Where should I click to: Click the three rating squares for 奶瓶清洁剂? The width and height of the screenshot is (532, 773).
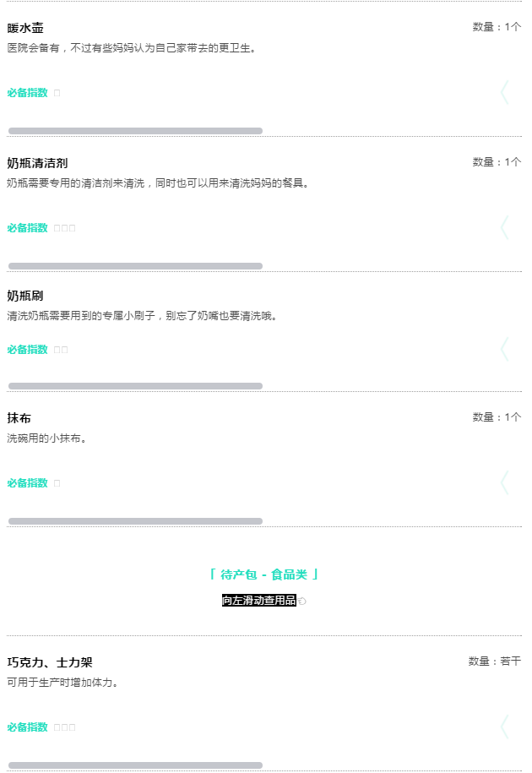click(x=64, y=228)
